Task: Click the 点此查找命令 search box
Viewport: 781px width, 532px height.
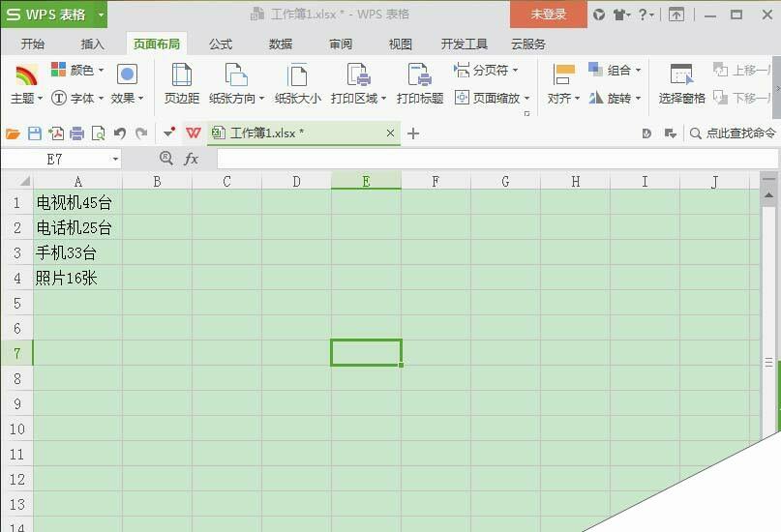Action: coord(733,133)
